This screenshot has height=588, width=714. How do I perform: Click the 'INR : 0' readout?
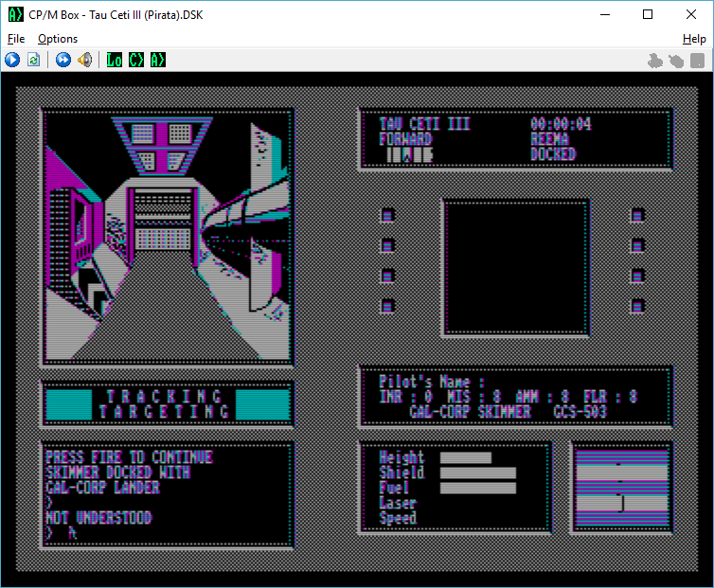405,397
